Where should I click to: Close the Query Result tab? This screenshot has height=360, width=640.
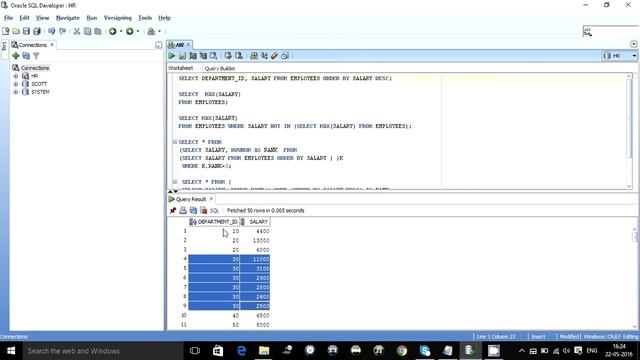point(211,199)
